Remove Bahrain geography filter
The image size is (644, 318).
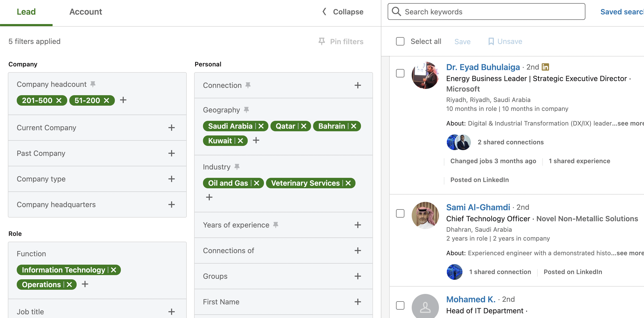click(354, 126)
